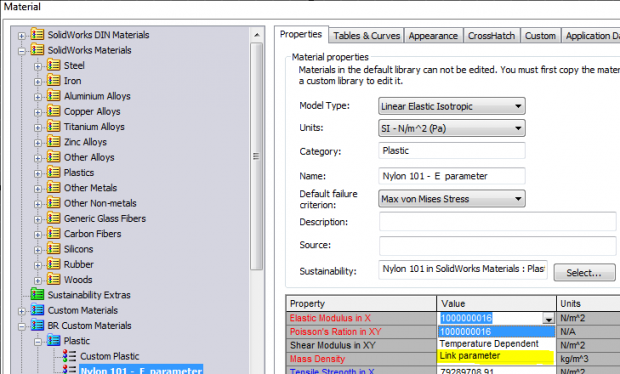620x374 pixels.
Task: Open the Tables & Curves tab
Action: pos(367,36)
